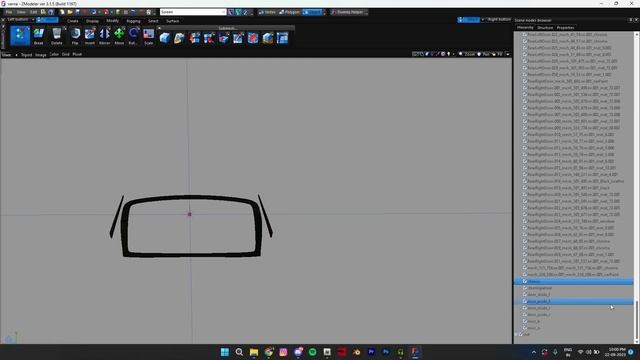
Task: Open File Explorer from the taskbar
Action: tap(254, 352)
